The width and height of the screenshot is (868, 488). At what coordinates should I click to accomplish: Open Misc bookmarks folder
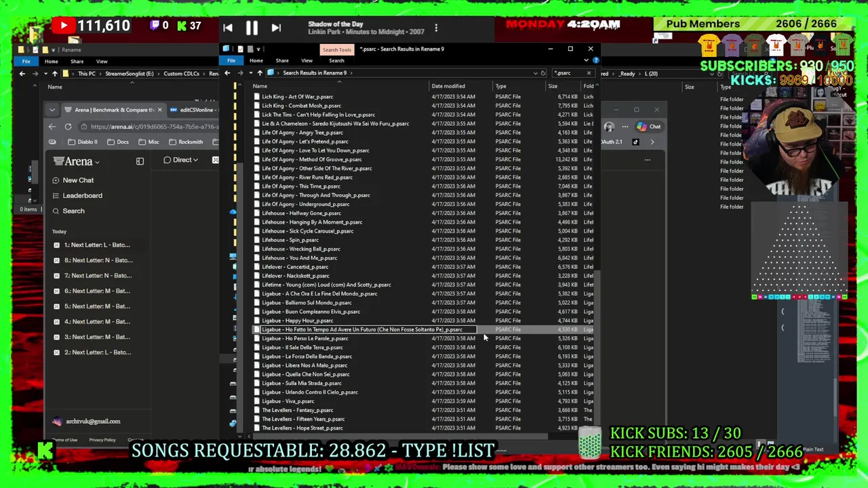pos(148,142)
